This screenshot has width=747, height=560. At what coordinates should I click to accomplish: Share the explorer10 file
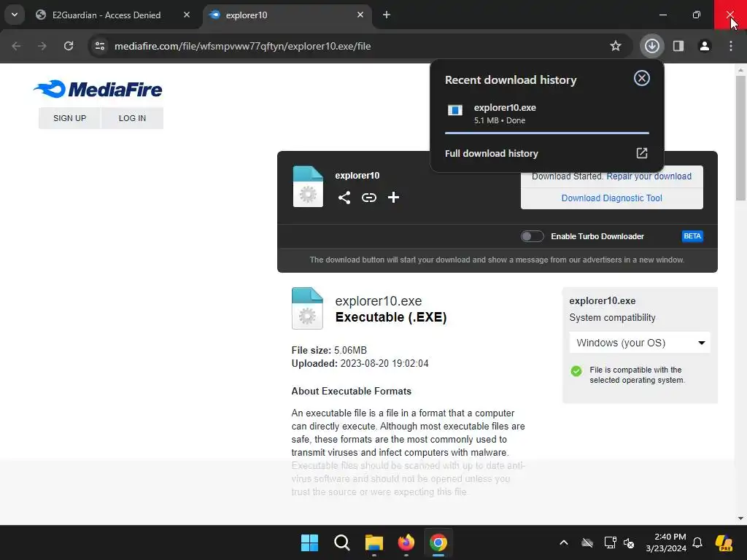[x=344, y=197]
